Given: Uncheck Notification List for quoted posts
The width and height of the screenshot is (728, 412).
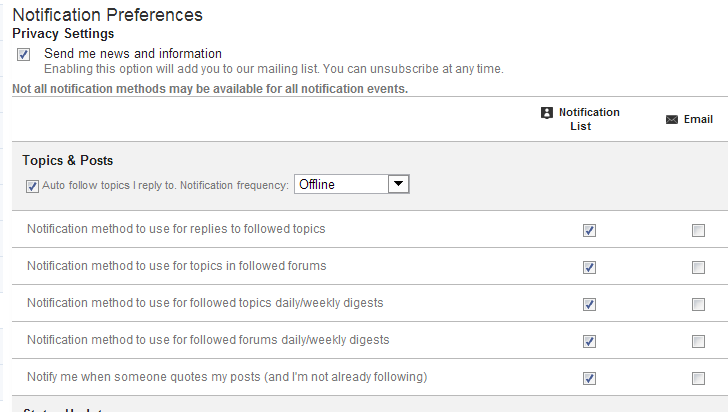Looking at the screenshot, I should pos(589,378).
